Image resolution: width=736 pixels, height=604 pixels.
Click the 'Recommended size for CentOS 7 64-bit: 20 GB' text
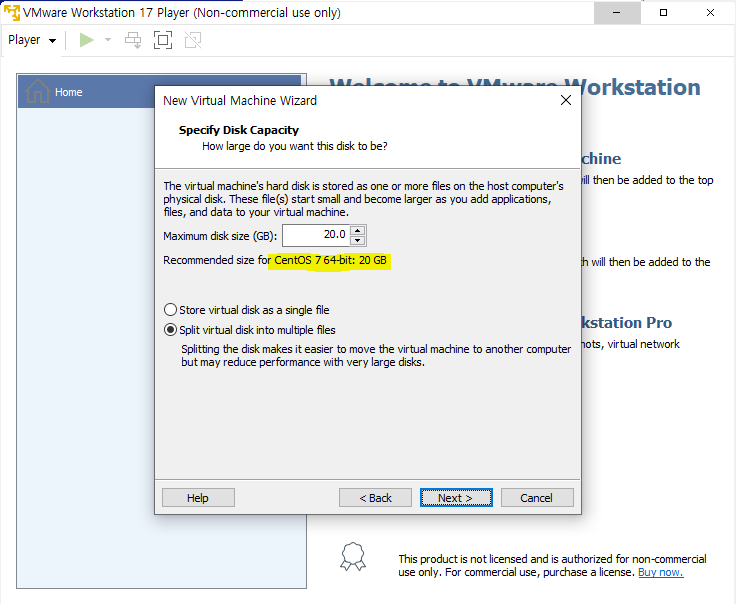pos(275,260)
